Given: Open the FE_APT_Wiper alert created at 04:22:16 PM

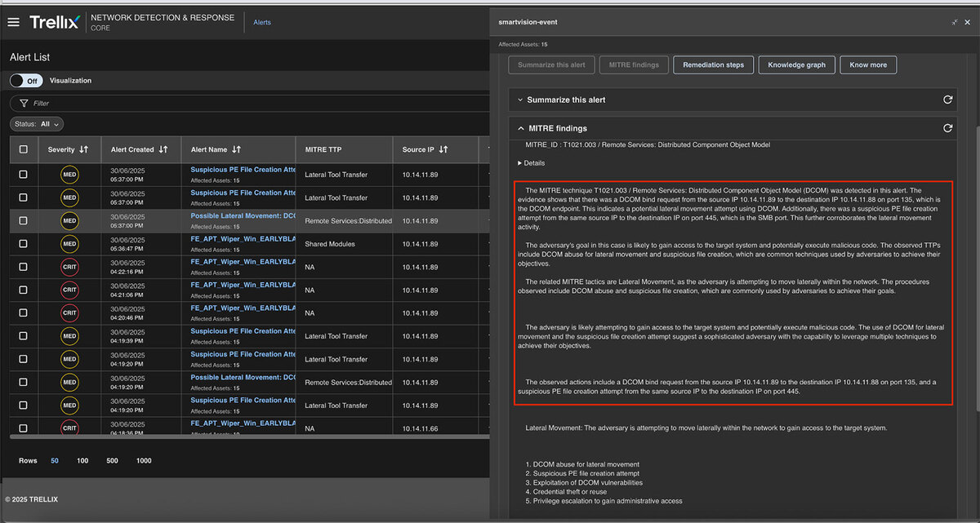Looking at the screenshot, I should 243,262.
